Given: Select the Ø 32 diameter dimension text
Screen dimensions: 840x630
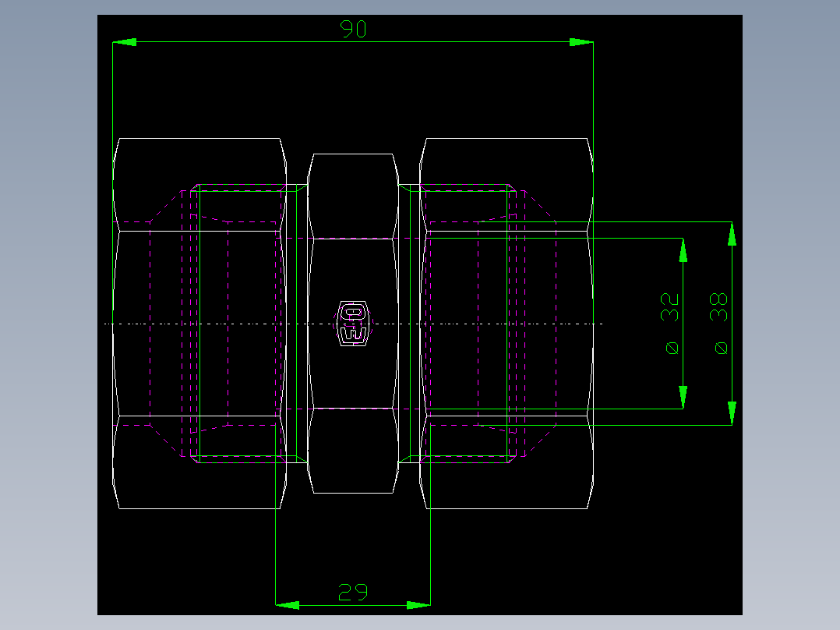Looking at the screenshot, I should 669,324.
